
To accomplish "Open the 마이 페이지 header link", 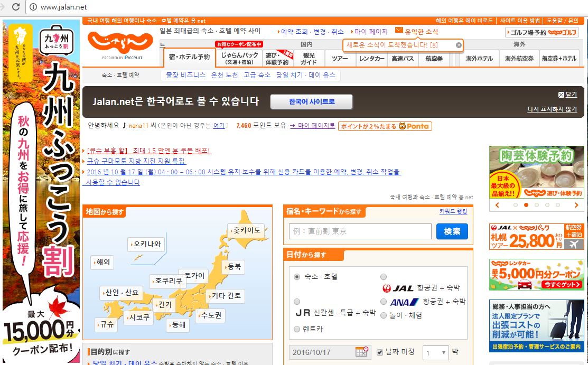I will [370, 32].
